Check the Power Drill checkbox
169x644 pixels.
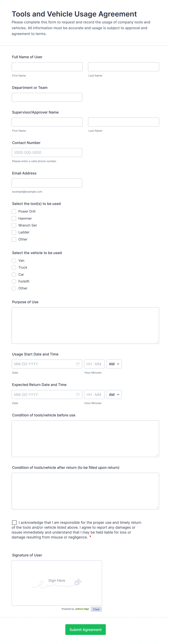[x=14, y=211]
